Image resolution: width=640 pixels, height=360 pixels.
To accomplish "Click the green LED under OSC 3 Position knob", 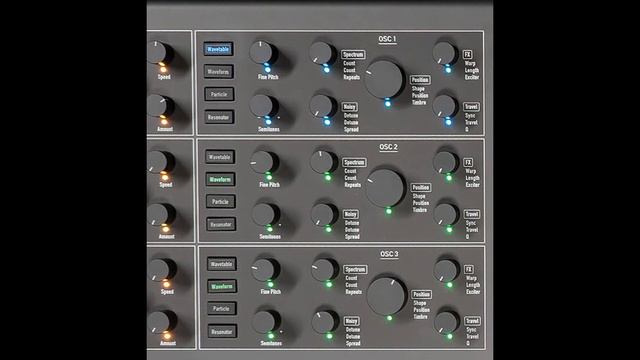I will point(390,318).
